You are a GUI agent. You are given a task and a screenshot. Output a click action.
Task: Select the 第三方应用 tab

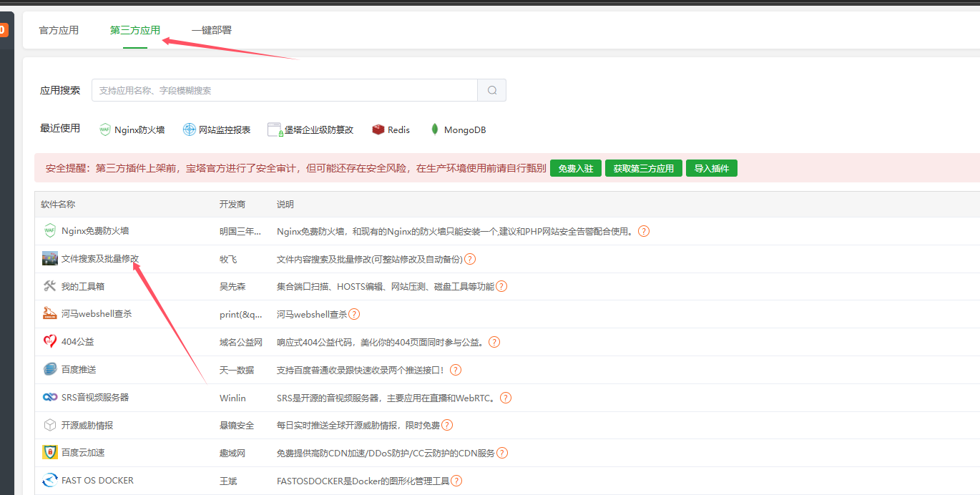click(x=135, y=30)
